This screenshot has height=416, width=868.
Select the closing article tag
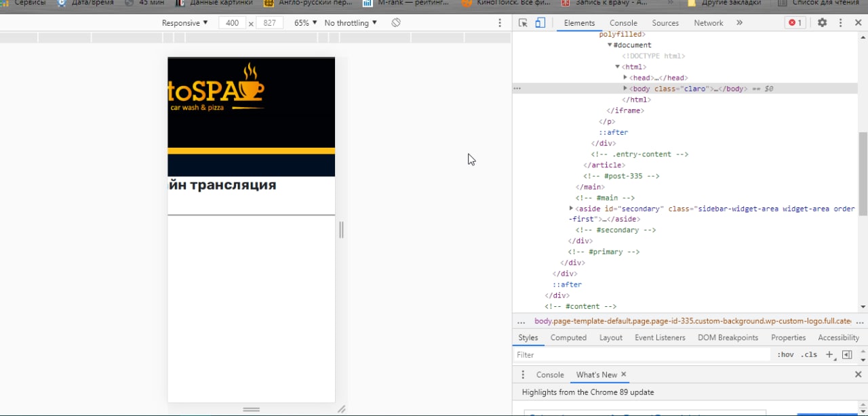pyautogui.click(x=604, y=165)
